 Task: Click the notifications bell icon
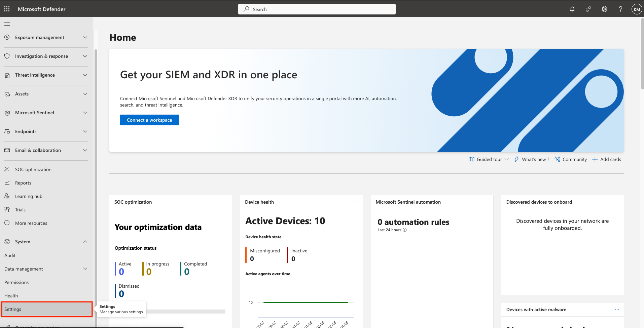pos(572,9)
